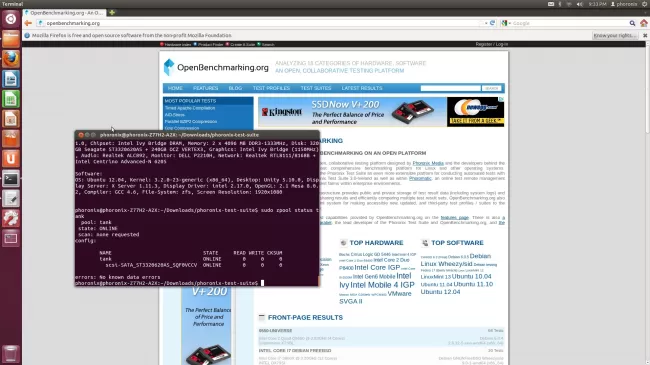Open the Hardware Index top link
This screenshot has width=650, height=365.
[x=177, y=44]
